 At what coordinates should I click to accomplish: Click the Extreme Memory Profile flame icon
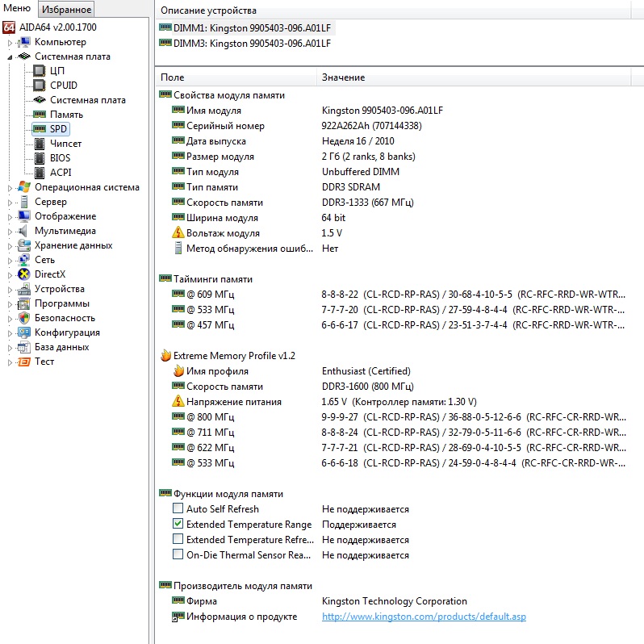tap(166, 356)
